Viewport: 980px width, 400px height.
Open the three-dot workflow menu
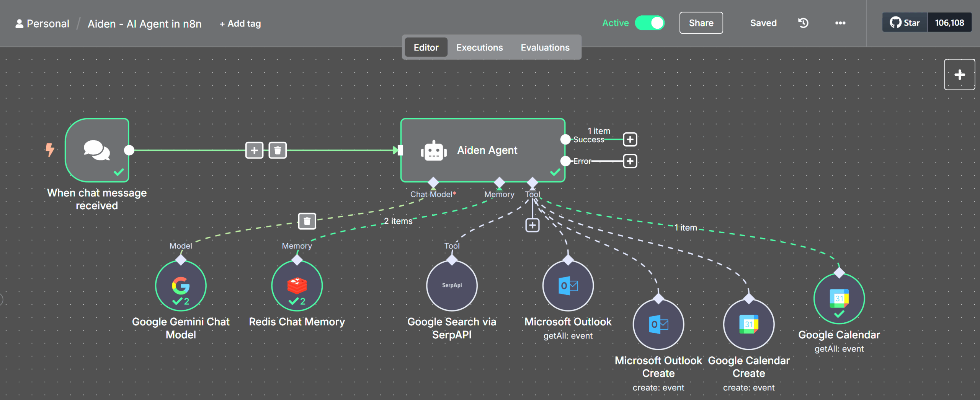840,23
